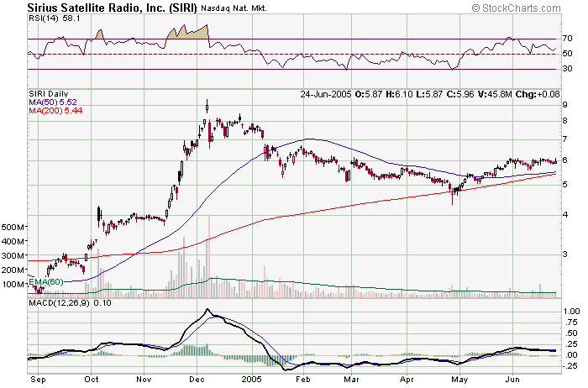Screen dimensions: 588x388
Task: Click the MACD axis label 1.00
Action: tap(571, 311)
